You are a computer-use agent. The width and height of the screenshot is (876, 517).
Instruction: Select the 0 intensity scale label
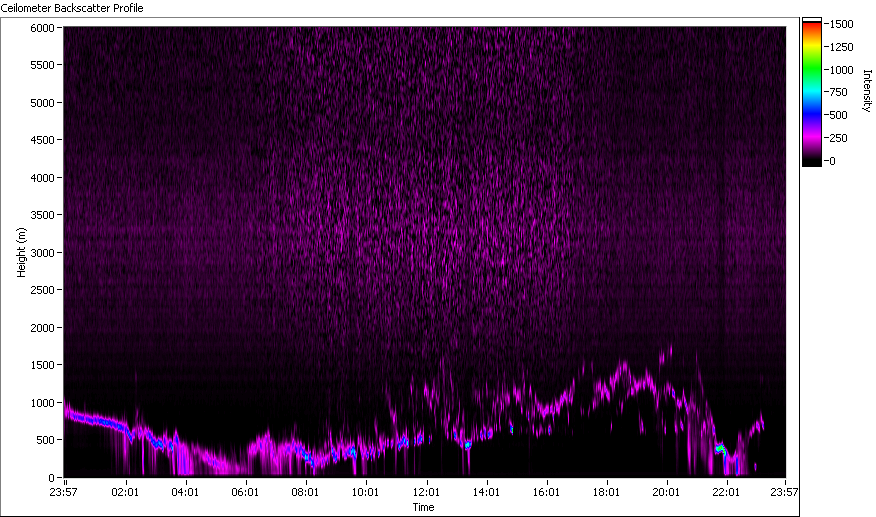[x=833, y=161]
